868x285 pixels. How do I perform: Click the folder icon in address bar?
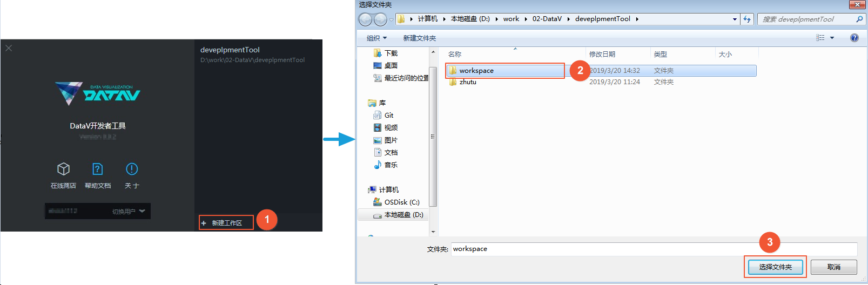point(401,19)
